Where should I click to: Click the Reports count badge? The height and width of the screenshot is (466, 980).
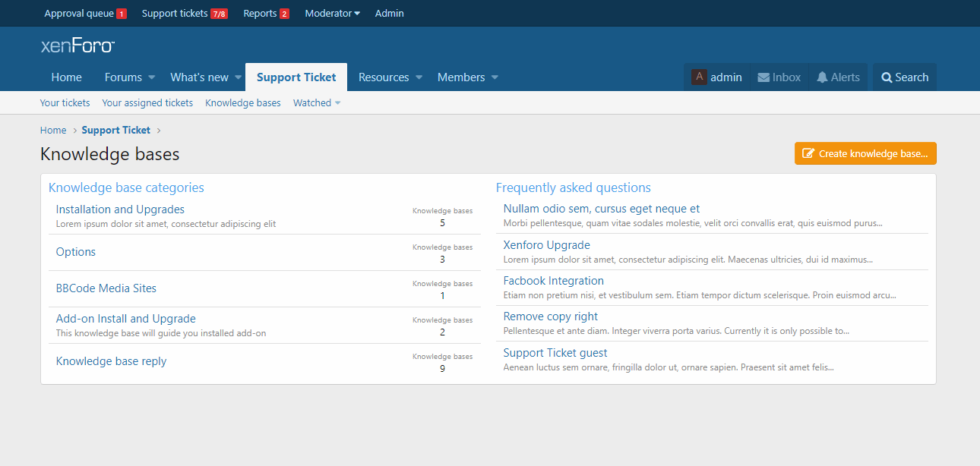[284, 14]
